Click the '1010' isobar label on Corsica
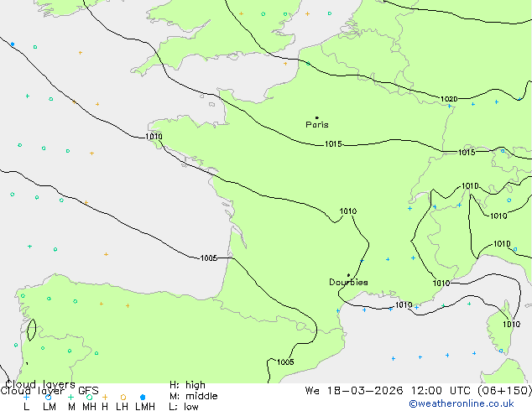The height and width of the screenshot is (411, 532). 511,325
